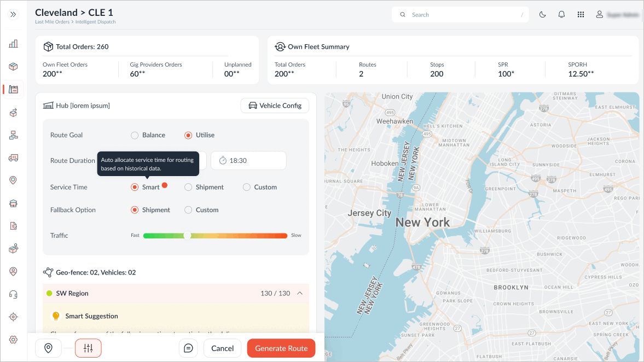Click the Smart Suggestion heading

[x=91, y=316]
